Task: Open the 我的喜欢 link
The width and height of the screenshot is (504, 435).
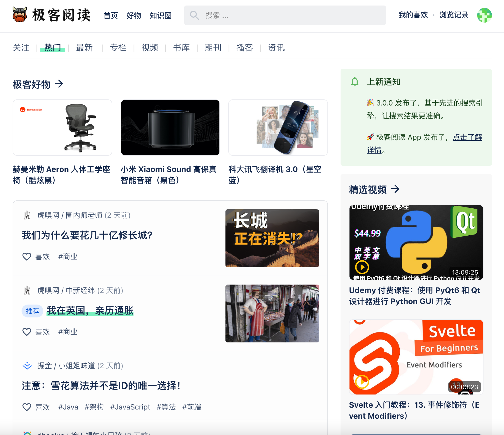Action: point(413,15)
